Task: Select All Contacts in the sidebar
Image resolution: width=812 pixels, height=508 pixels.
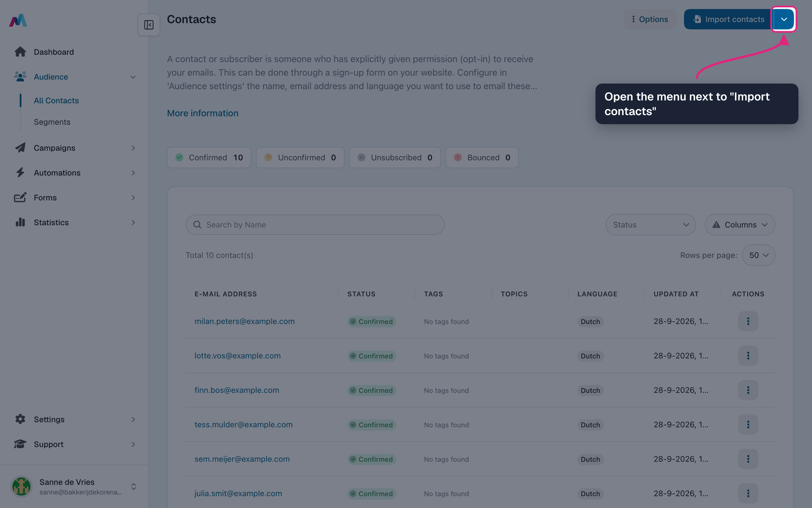Action: point(56,100)
